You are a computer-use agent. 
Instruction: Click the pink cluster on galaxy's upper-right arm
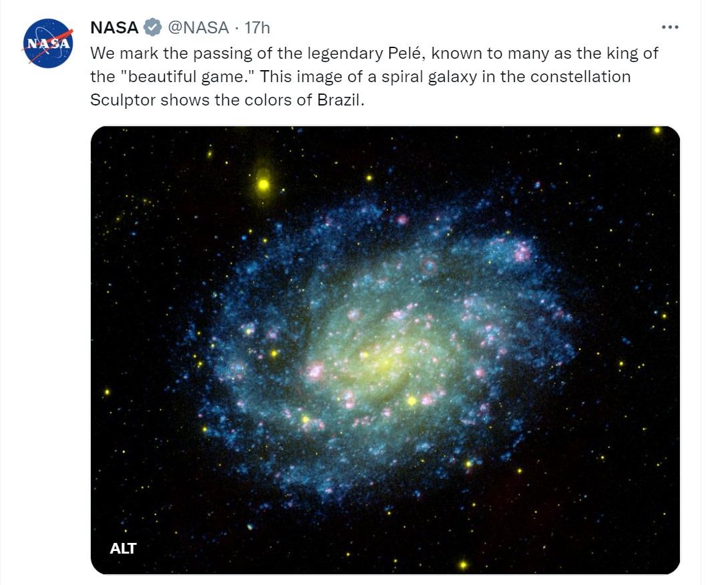click(522, 252)
